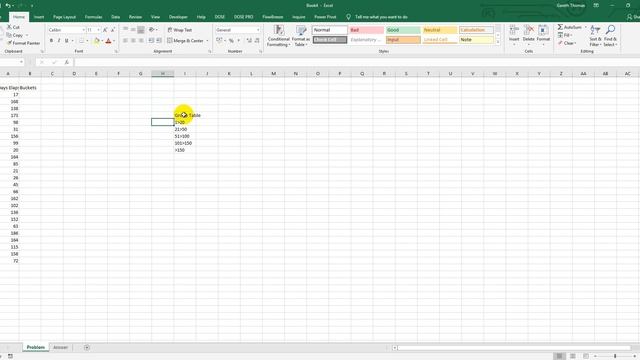Image resolution: width=640 pixels, height=360 pixels.
Task: Add a new sheet with plus button
Action: pyautogui.click(x=87, y=347)
